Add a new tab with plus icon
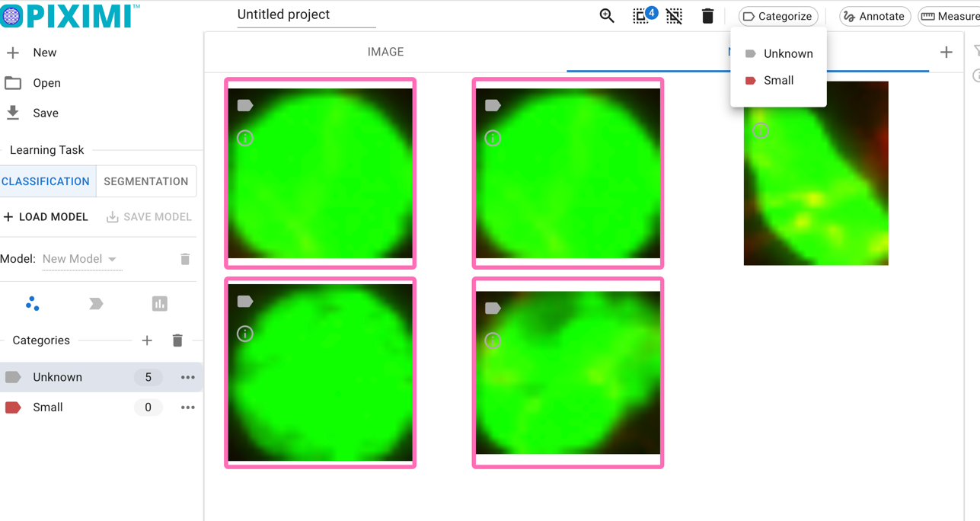Image resolution: width=980 pixels, height=521 pixels. [946, 53]
